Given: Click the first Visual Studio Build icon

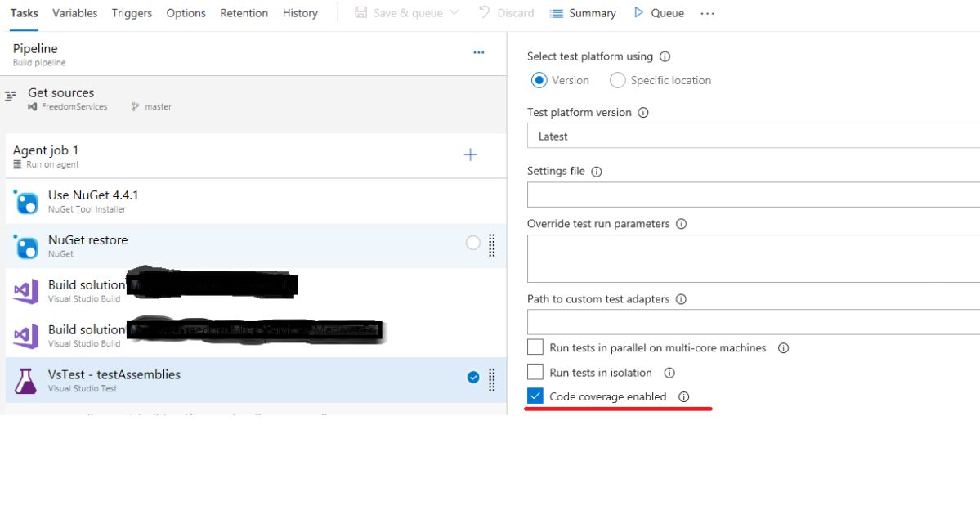Looking at the screenshot, I should [25, 292].
